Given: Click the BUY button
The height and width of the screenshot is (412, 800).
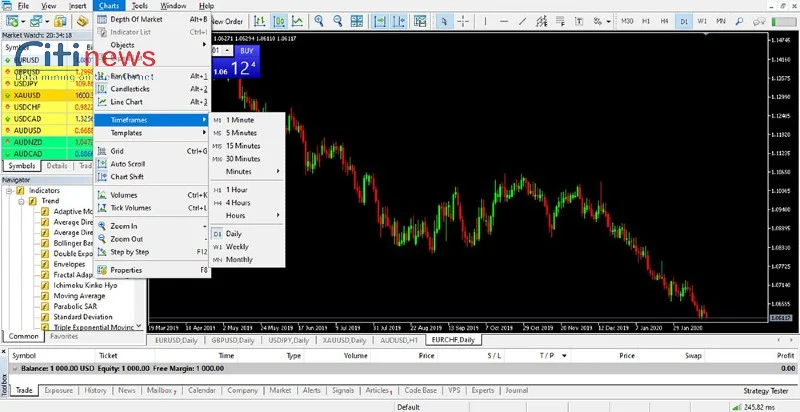Looking at the screenshot, I should point(247,51).
